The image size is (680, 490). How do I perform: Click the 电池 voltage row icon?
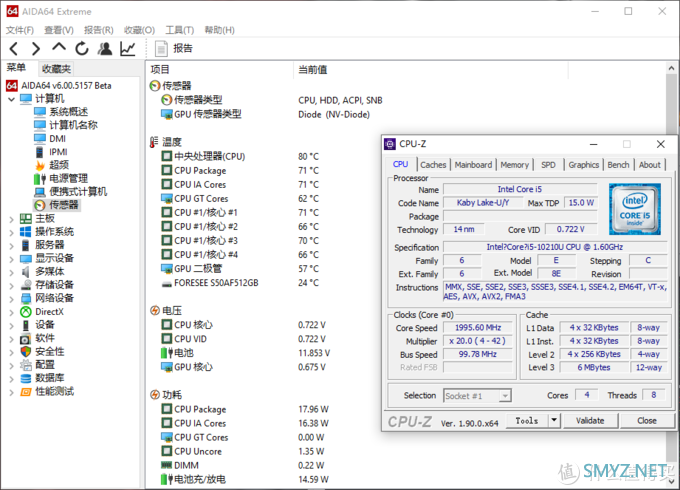pyautogui.click(x=167, y=353)
